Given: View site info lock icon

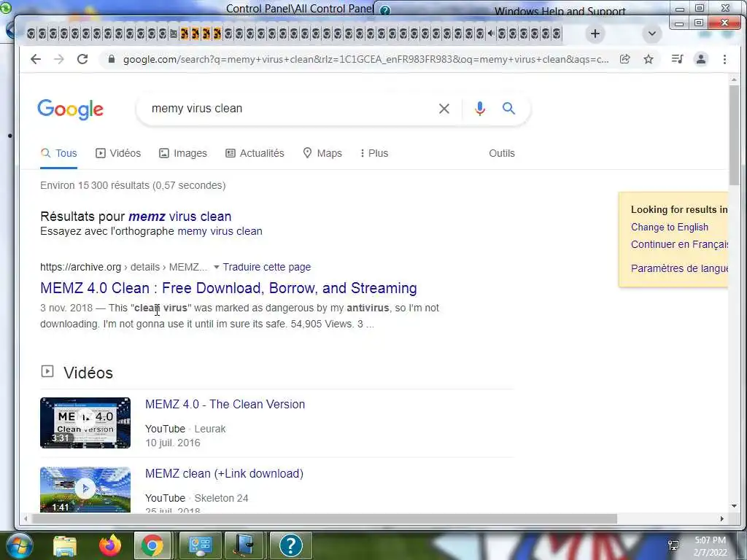Looking at the screenshot, I should click(x=112, y=59).
